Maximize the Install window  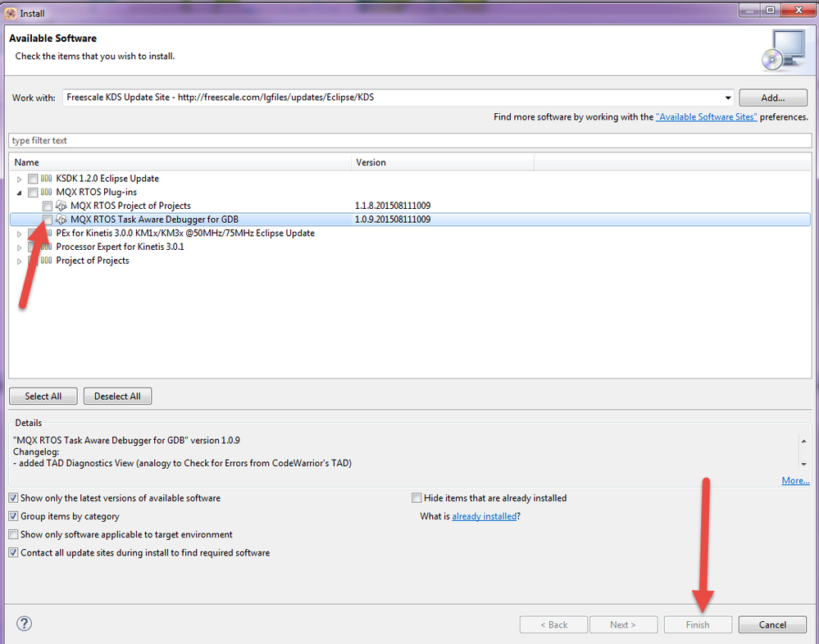[770, 11]
